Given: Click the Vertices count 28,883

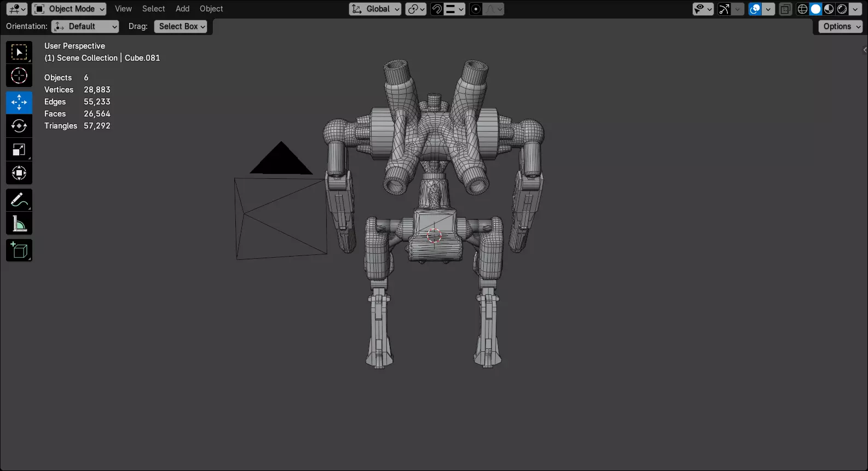Looking at the screenshot, I should click(x=97, y=90).
